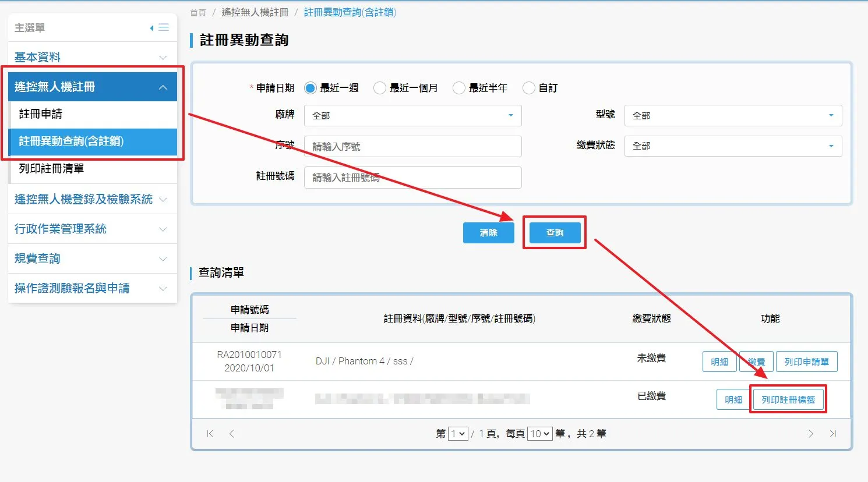
Task: Click 已繳費 status cell
Action: [x=651, y=396]
